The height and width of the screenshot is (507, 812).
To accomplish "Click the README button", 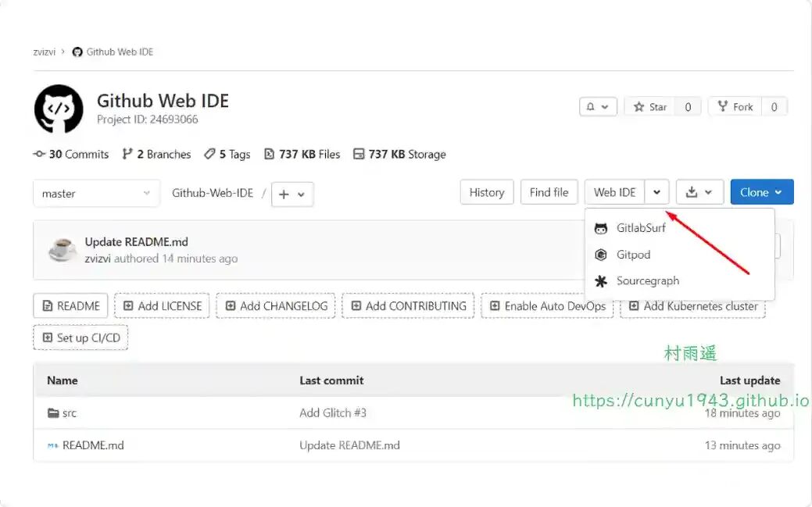I will pyautogui.click(x=70, y=306).
